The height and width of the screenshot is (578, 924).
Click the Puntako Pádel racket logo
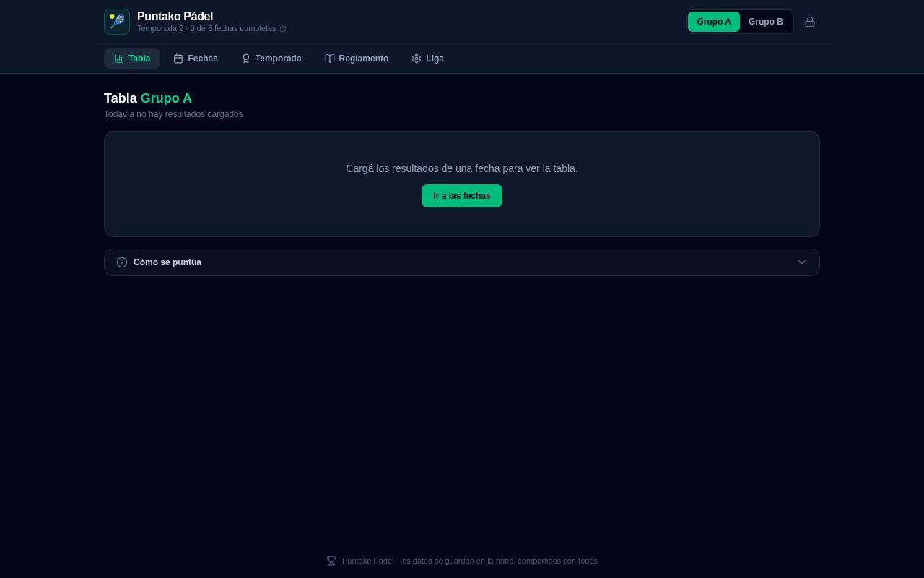(117, 22)
